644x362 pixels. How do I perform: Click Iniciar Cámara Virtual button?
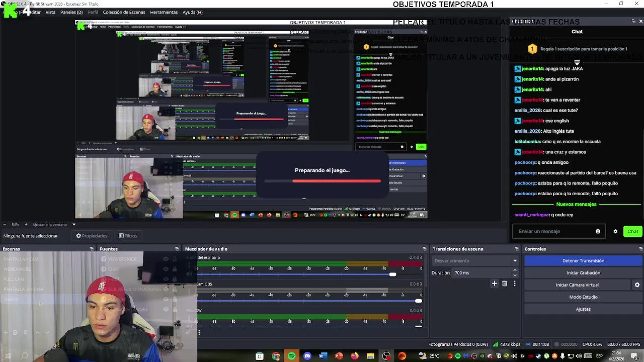pyautogui.click(x=577, y=285)
